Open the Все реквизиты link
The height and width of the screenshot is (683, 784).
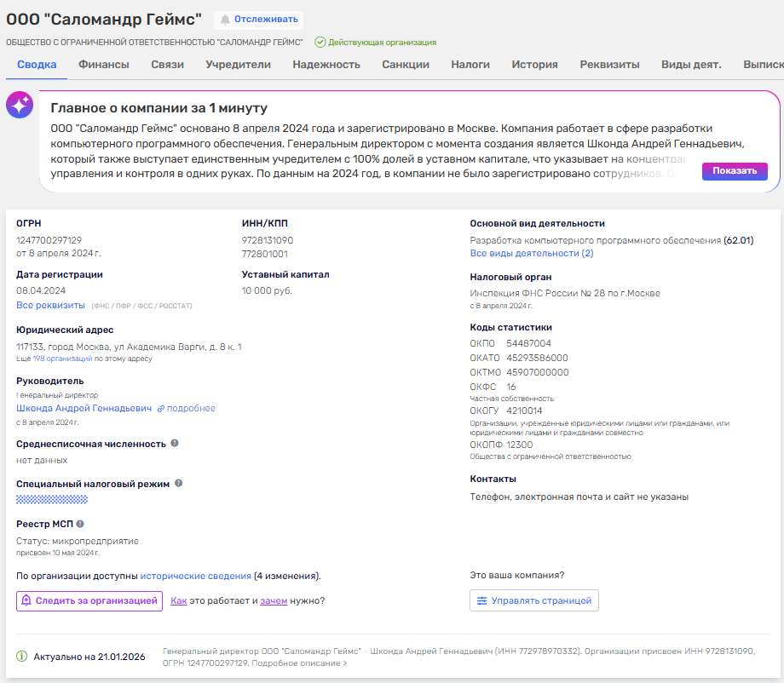pyautogui.click(x=50, y=305)
